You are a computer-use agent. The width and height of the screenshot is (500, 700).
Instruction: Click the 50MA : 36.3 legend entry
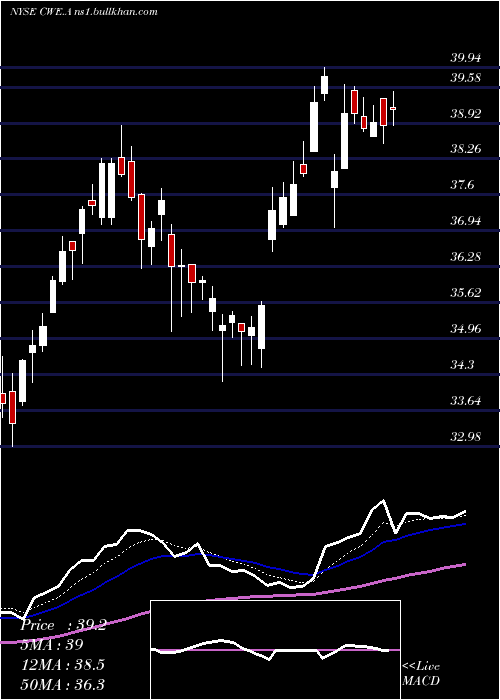pyautogui.click(x=62, y=684)
